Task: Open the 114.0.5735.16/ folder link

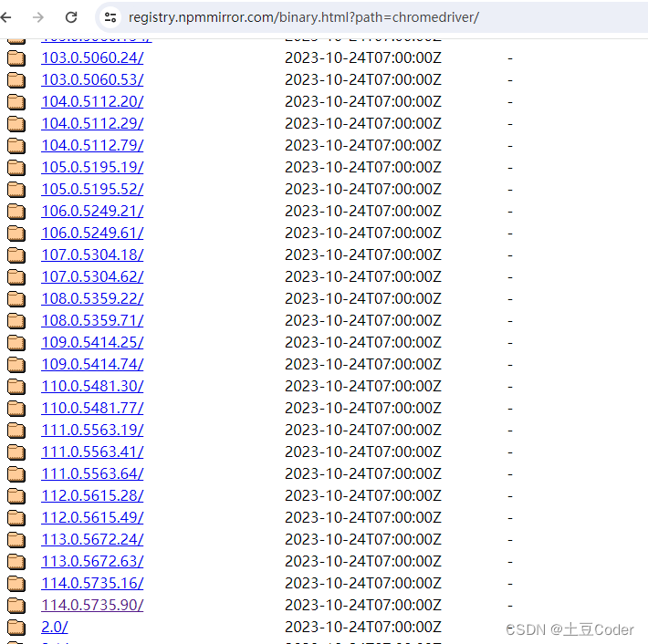Action: pyautogui.click(x=92, y=583)
